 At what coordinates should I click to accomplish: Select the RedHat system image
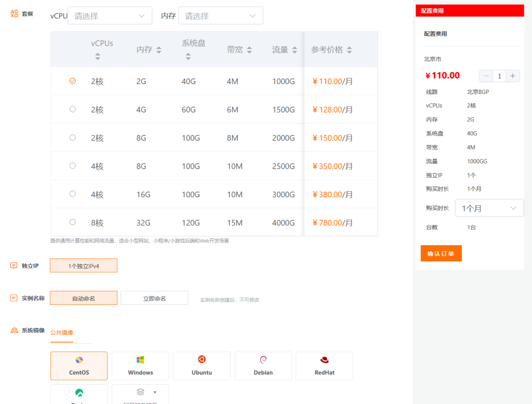(x=324, y=366)
